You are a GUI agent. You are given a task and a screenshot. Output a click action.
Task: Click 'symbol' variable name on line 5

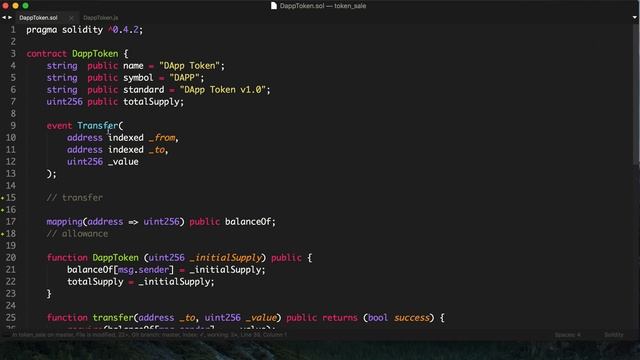(138, 78)
